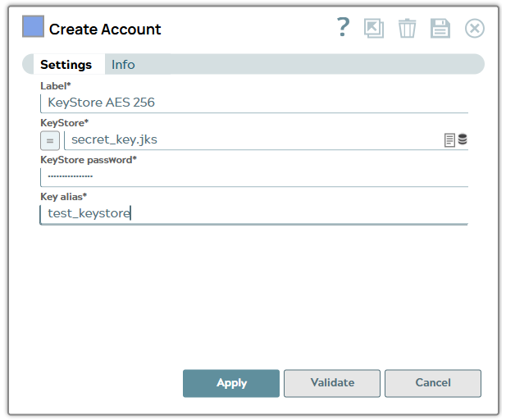Cancel the account creation
506x420 pixels.
[432, 383]
